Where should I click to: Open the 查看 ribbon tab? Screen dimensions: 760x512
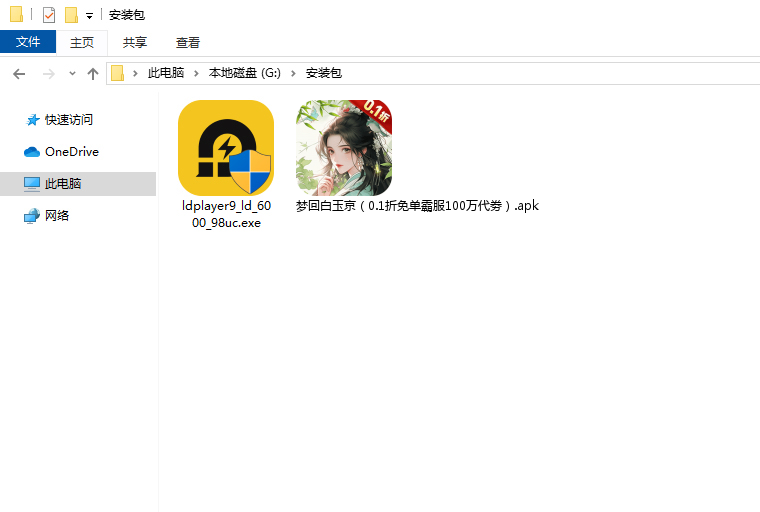point(188,42)
